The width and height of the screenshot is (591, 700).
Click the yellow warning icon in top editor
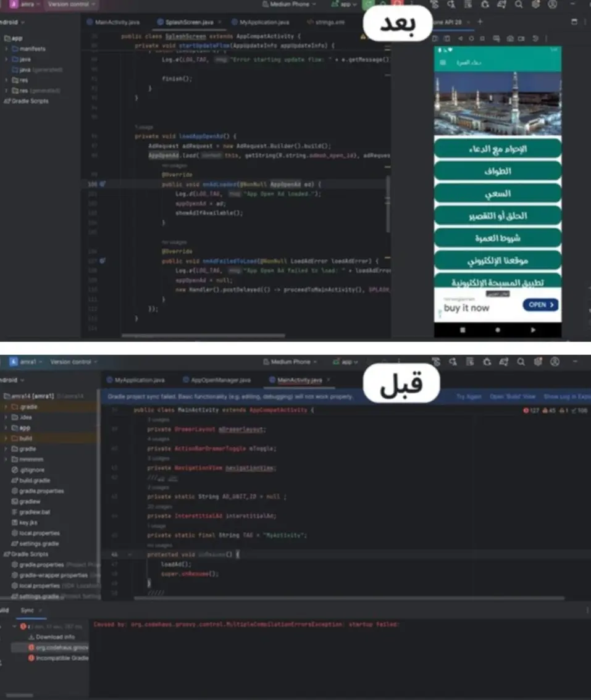[x=363, y=36]
